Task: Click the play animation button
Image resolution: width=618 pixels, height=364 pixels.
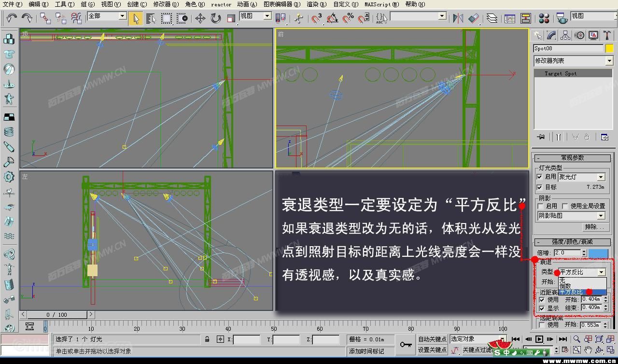Action: click(x=539, y=339)
